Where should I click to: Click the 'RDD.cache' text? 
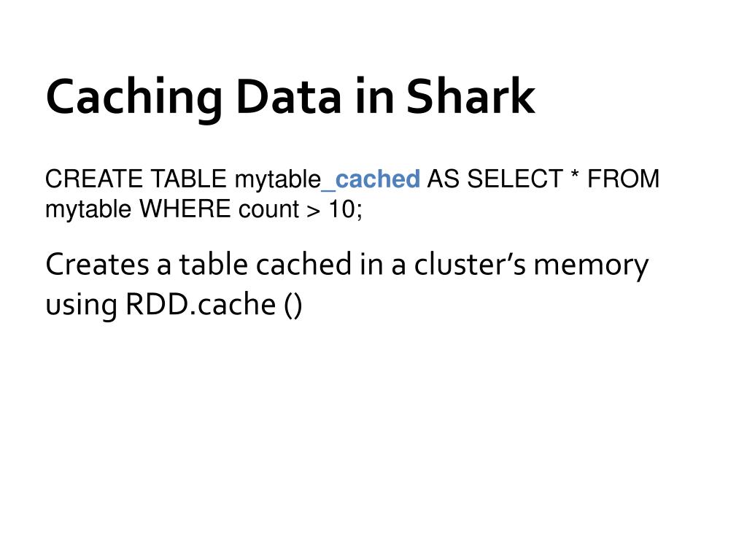pyautogui.click(x=201, y=305)
